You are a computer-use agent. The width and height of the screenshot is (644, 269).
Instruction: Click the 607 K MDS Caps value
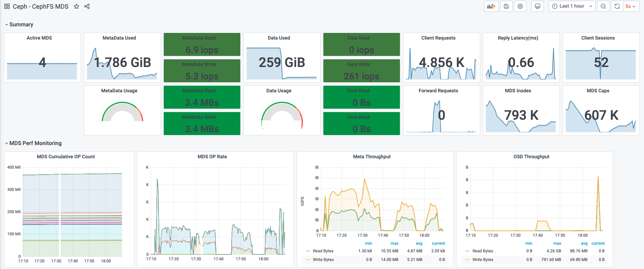click(x=601, y=115)
